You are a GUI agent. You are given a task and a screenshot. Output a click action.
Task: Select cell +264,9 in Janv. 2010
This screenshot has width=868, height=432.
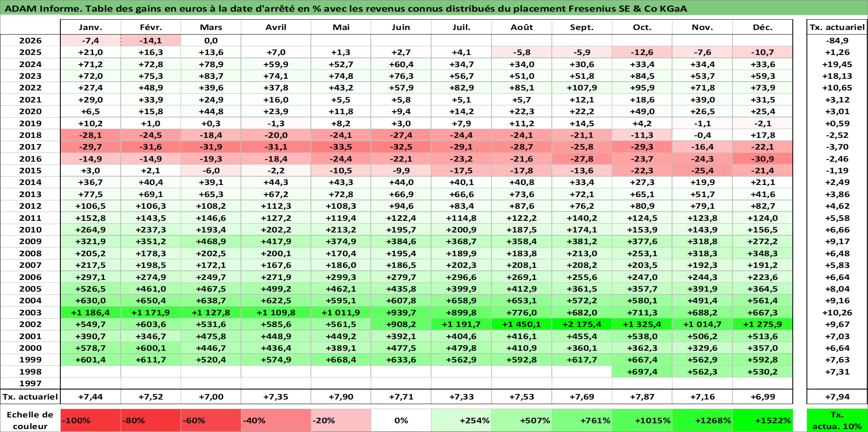tap(90, 230)
